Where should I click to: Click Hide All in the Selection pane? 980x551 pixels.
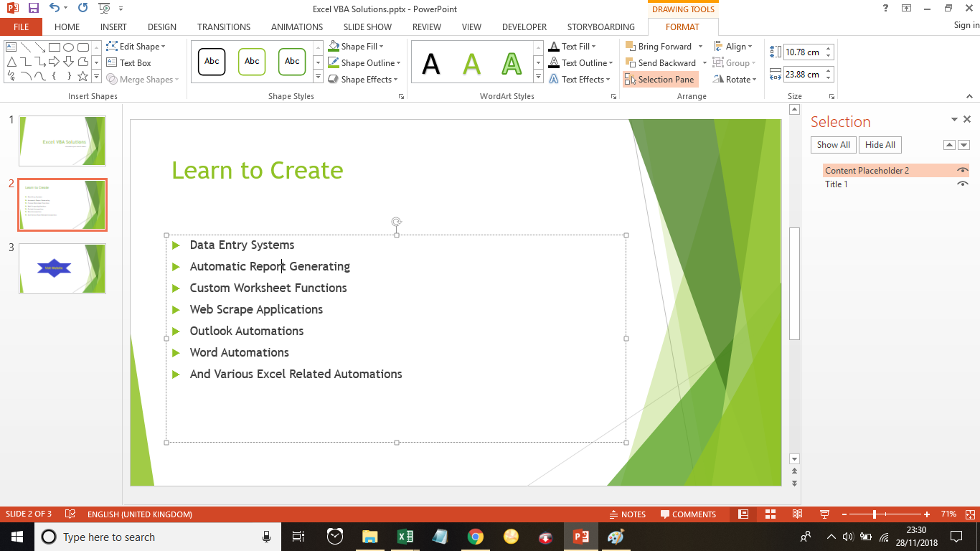coord(880,144)
